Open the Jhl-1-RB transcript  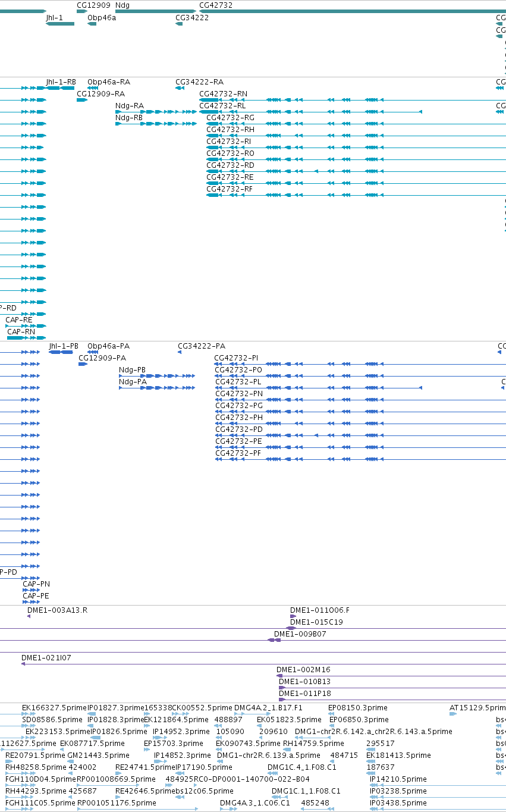(x=61, y=82)
